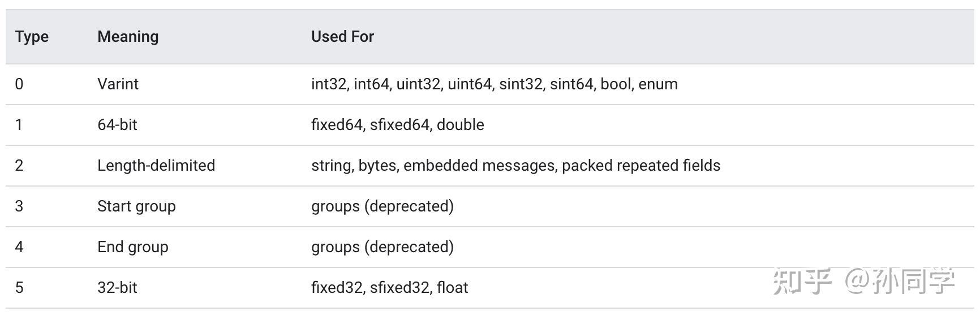Click groups (deprecated) in Start group row
The width and height of the screenshot is (980, 320).
pyautogui.click(x=382, y=206)
